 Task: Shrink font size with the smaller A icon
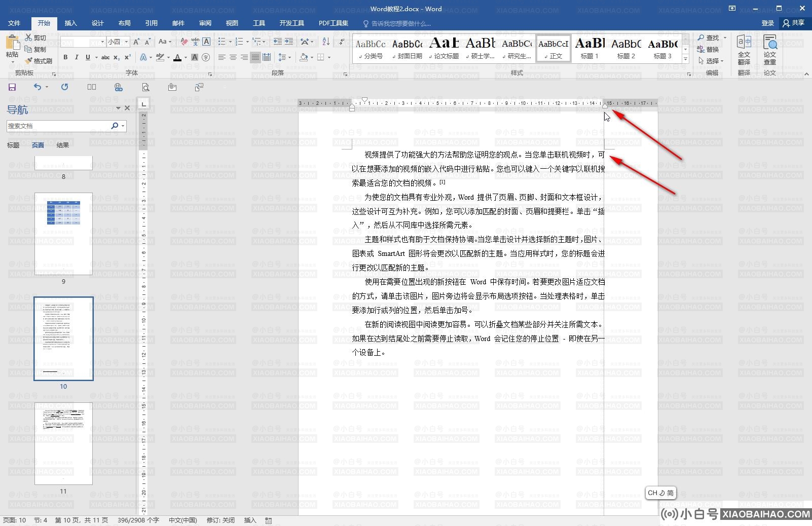(x=147, y=42)
